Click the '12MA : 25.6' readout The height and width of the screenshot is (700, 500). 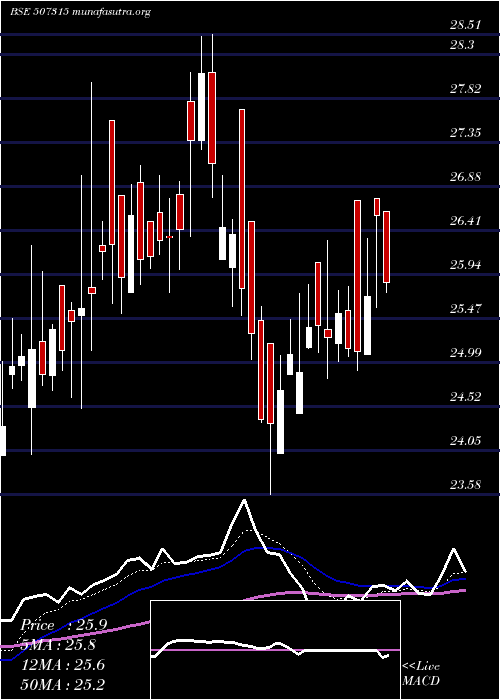[63, 665]
